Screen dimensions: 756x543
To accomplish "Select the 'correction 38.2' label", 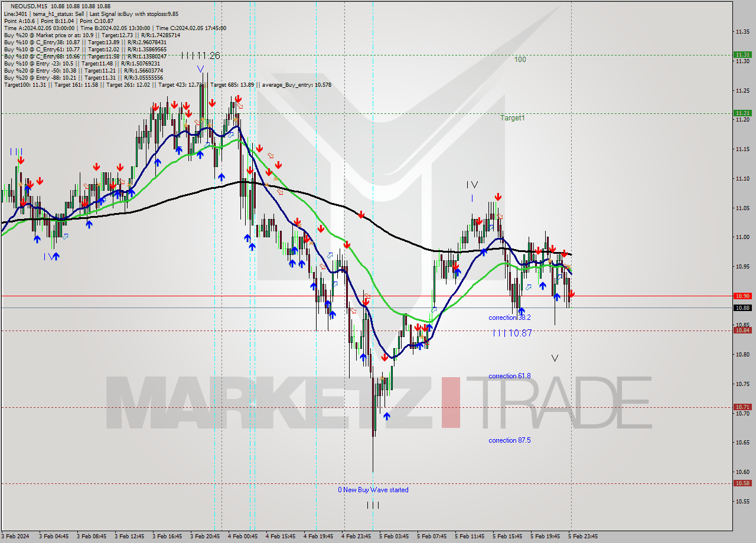I will 509,318.
